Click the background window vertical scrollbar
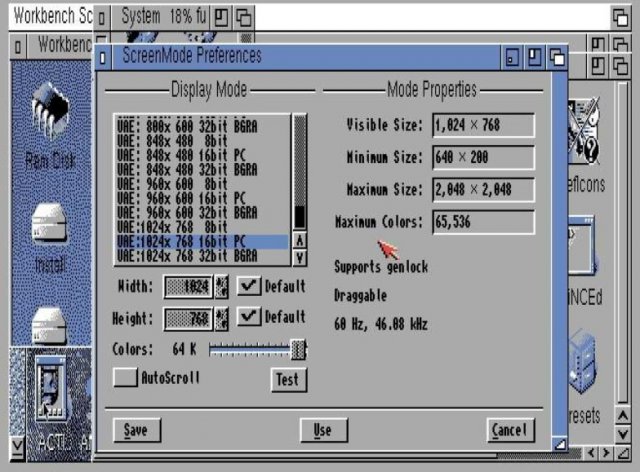This screenshot has height=472, width=640. click(622, 243)
